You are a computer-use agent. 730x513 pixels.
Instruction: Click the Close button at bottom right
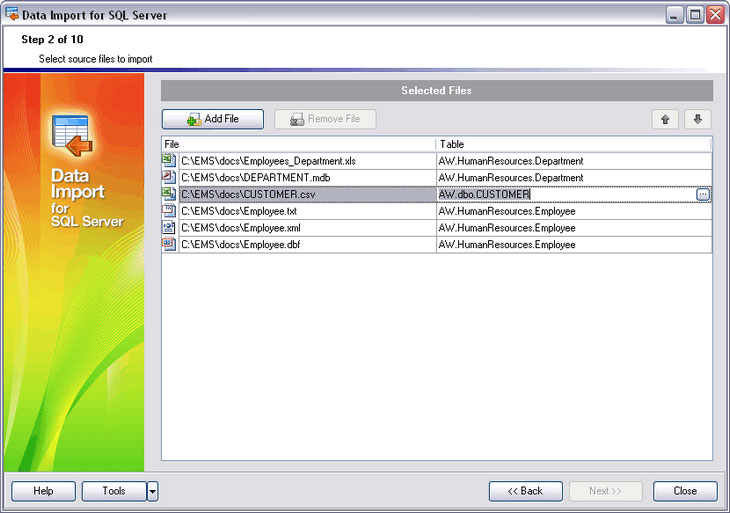[685, 491]
